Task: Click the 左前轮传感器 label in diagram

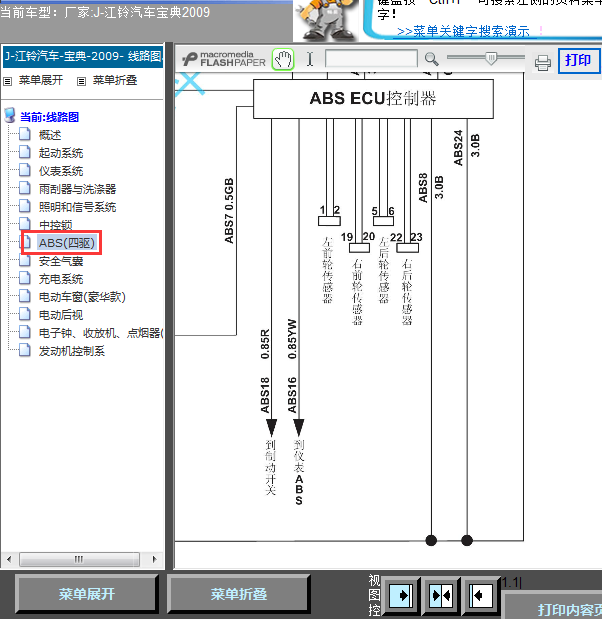Action: click(x=327, y=270)
